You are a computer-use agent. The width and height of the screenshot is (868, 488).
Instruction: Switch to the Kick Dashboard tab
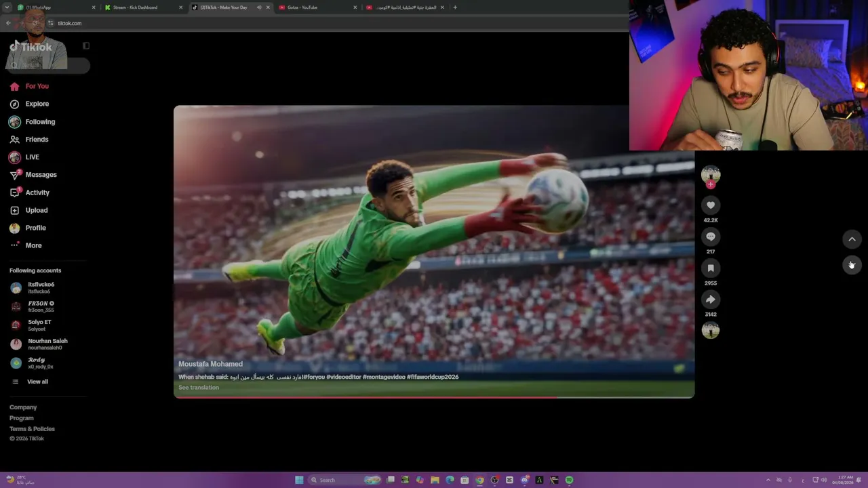pos(144,7)
